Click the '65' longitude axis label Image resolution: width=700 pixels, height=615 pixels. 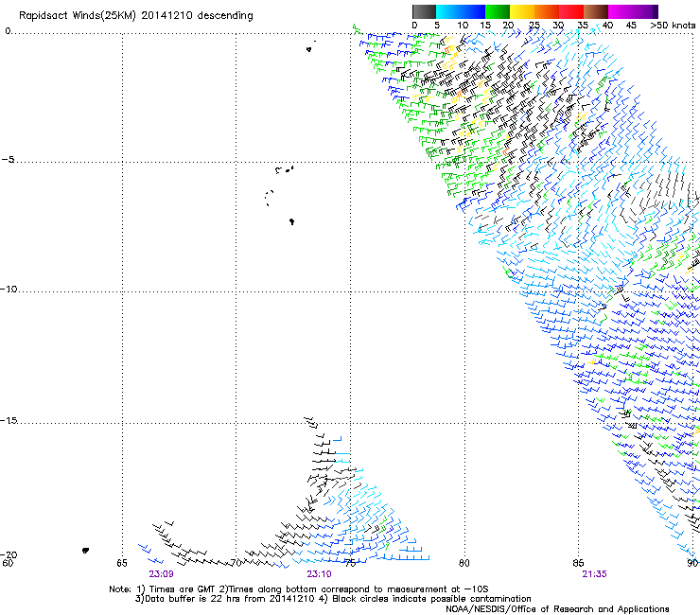pos(122,563)
